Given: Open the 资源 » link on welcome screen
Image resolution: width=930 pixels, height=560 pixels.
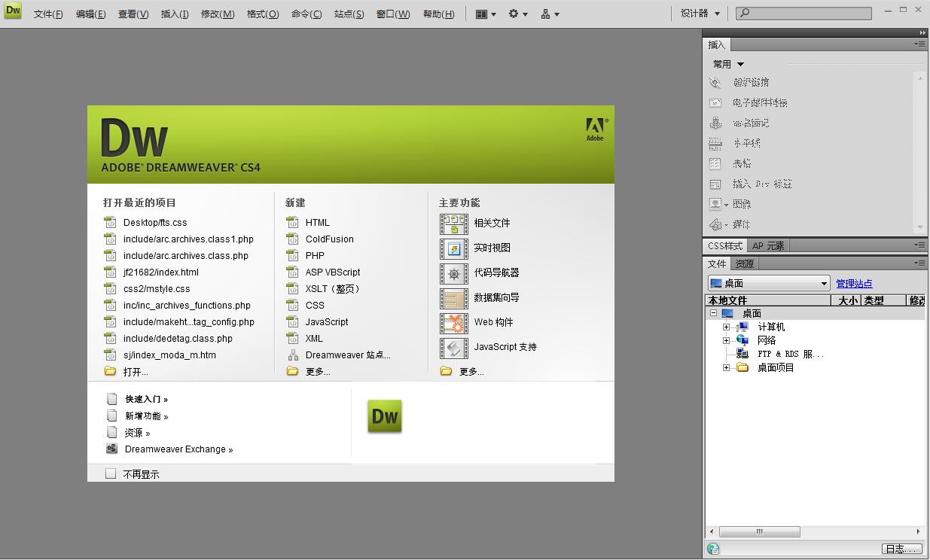Looking at the screenshot, I should tap(137, 433).
